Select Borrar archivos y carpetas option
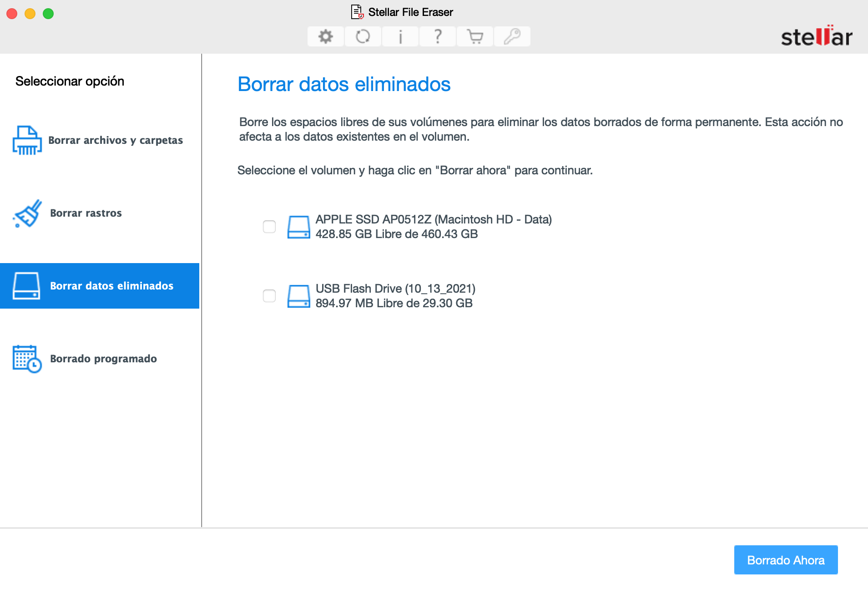The image size is (868, 589). 100,140
